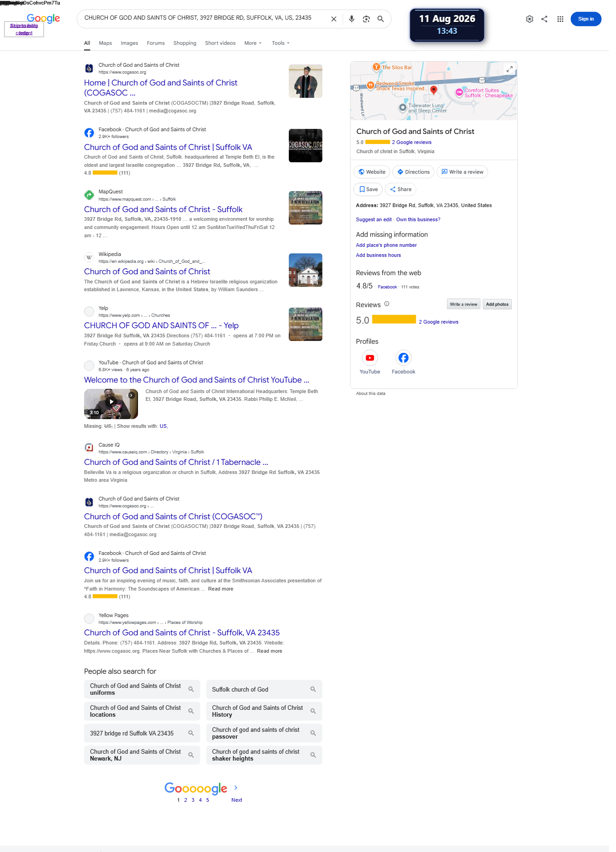
Task: Open the YouTube profile icon
Action: pyautogui.click(x=370, y=358)
